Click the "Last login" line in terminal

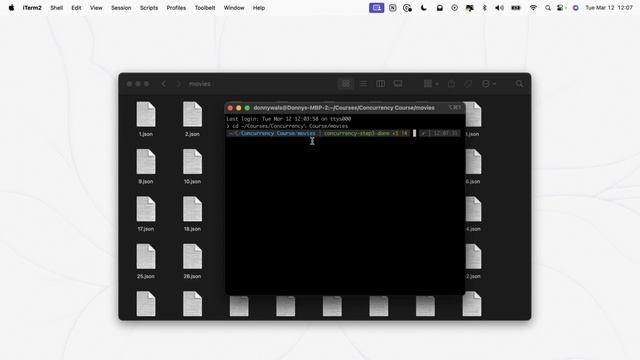pyautogui.click(x=289, y=119)
